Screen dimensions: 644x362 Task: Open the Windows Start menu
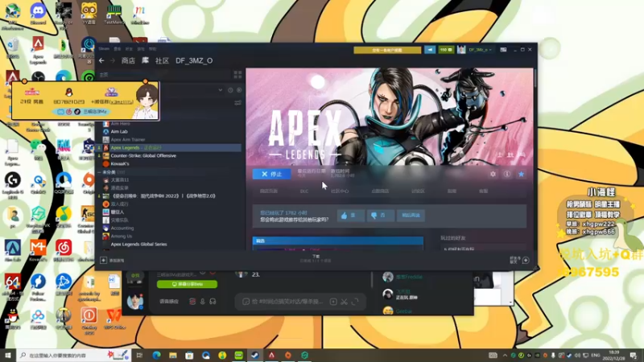tap(8, 355)
